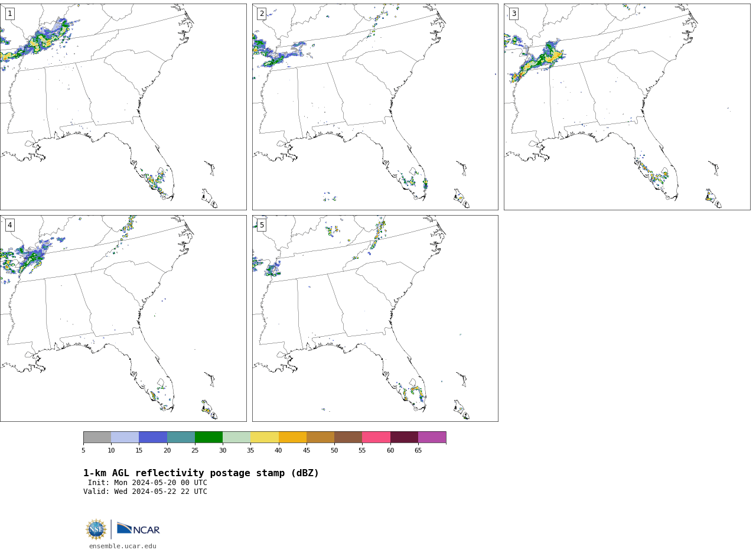756x553 pixels.
Task: Click the blue 15-20 dBZ swatch
Action: point(153,437)
